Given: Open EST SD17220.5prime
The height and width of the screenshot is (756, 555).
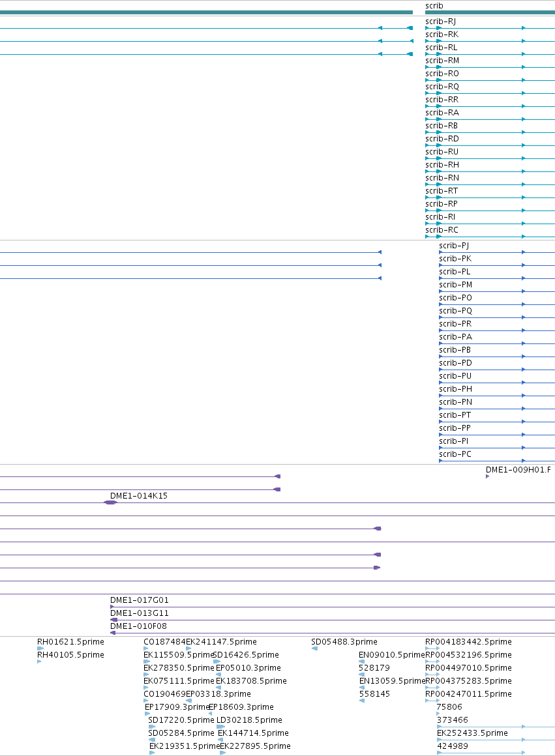Looking at the screenshot, I should pos(181,720).
